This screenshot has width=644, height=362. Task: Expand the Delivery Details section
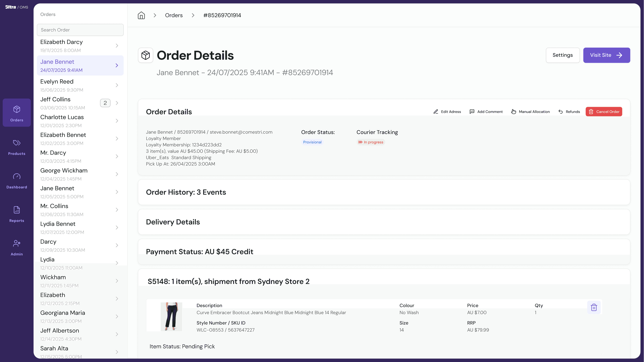coord(384,222)
